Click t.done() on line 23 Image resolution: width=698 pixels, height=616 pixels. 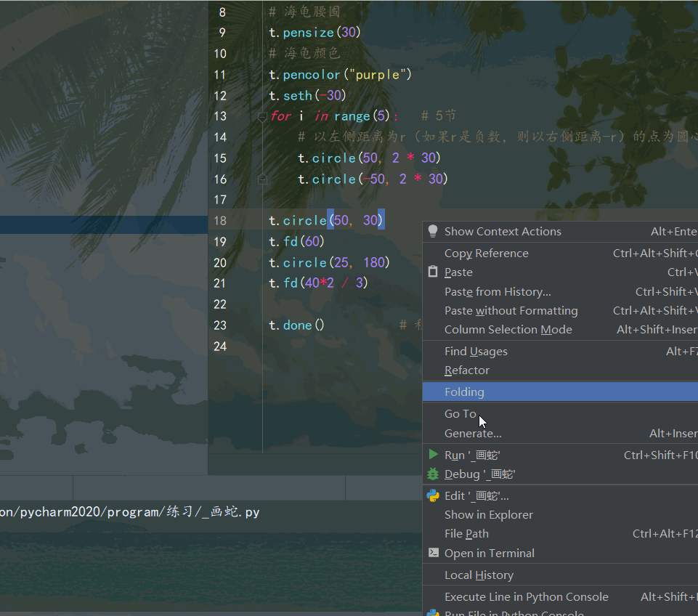(x=296, y=325)
